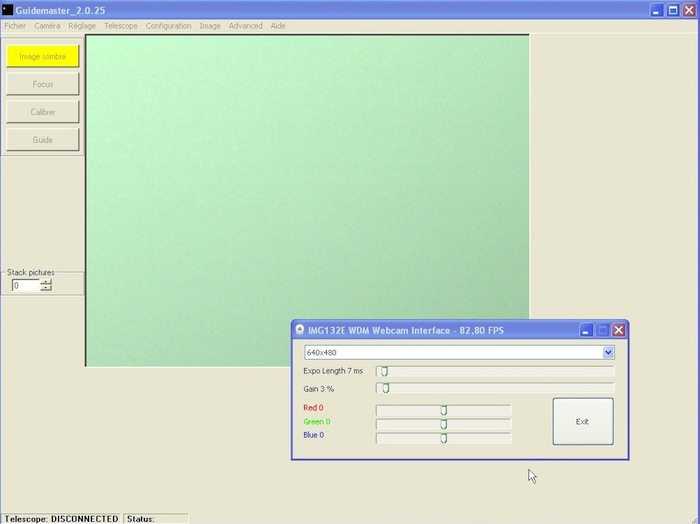Image resolution: width=700 pixels, height=524 pixels.
Task: Click the Green balance slider thumb
Action: 443,424
